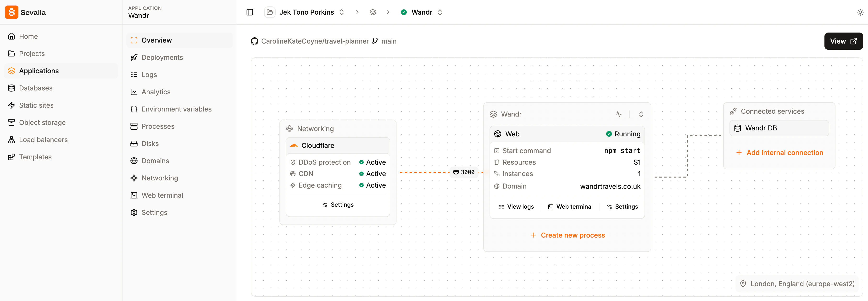Click the DDoS protection Active status
The width and height of the screenshot is (868, 301).
(x=372, y=162)
